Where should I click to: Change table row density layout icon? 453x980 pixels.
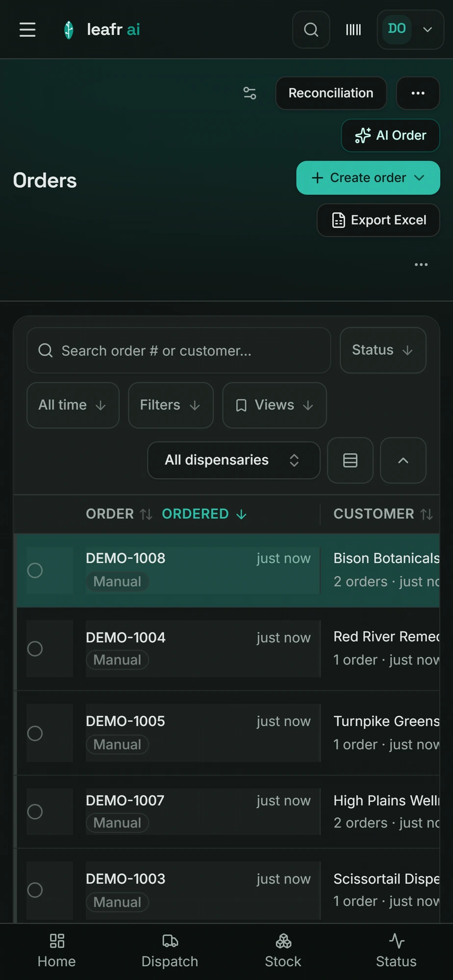tap(350, 460)
